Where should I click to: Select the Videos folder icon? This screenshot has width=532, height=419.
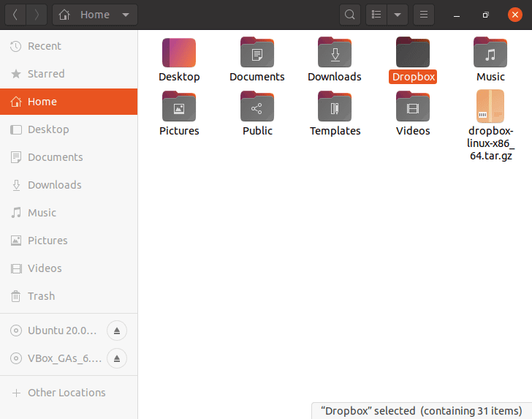pos(413,106)
